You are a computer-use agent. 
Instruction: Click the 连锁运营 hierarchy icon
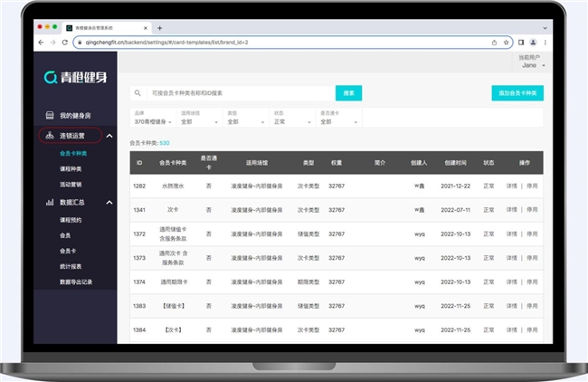click(50, 136)
